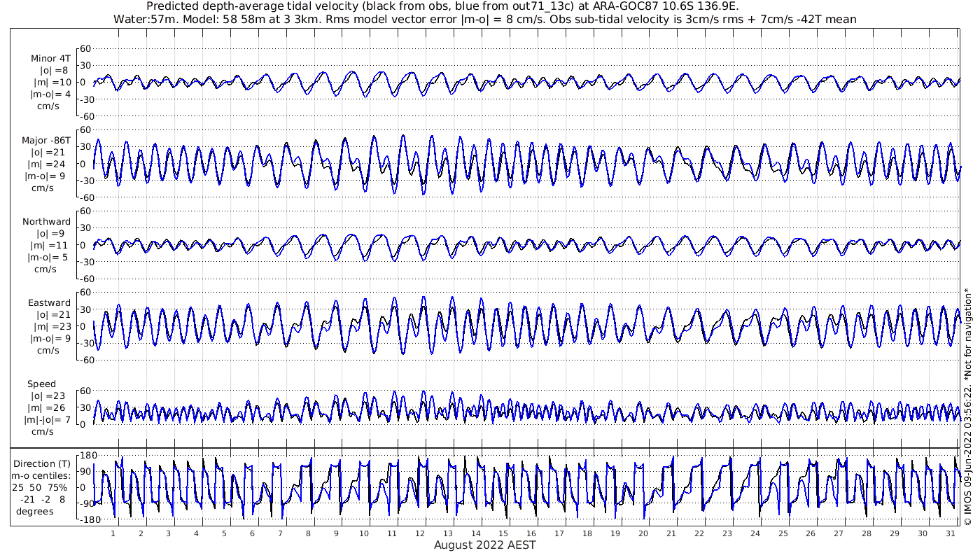Click the '|o| =8' value in Minor panel
Image resolution: width=980 pixels, height=560 pixels.
pyautogui.click(x=54, y=71)
